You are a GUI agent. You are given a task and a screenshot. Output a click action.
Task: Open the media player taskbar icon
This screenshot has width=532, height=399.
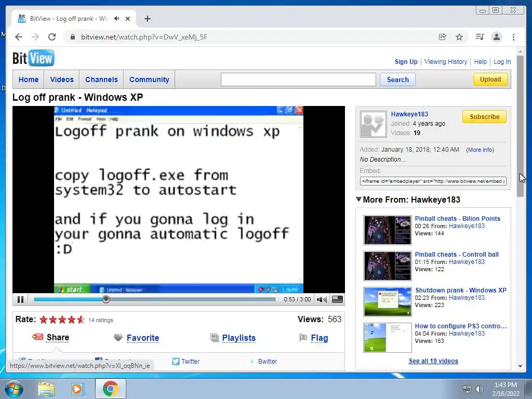coord(77,389)
